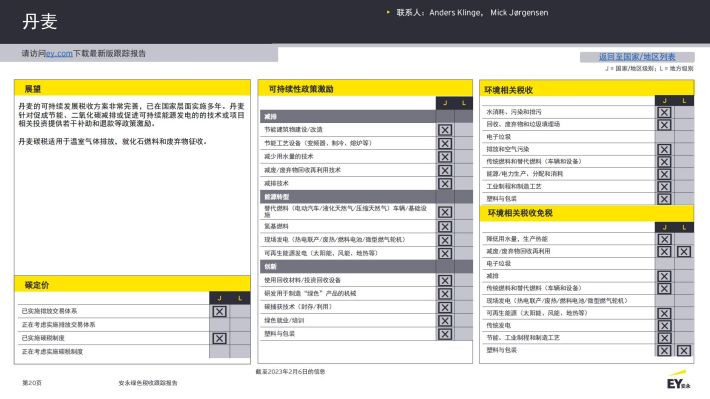The height and width of the screenshot is (399, 710).
Task: Open the ey.com link
Action: [x=59, y=53]
